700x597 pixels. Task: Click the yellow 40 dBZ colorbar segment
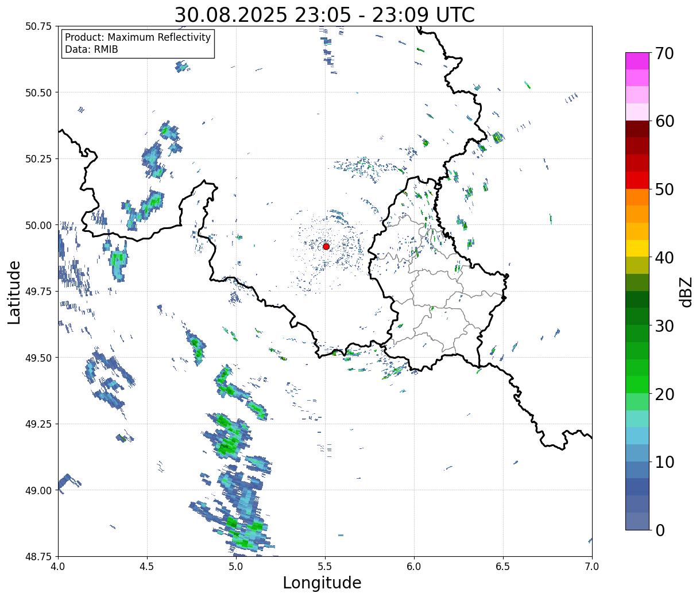(637, 249)
